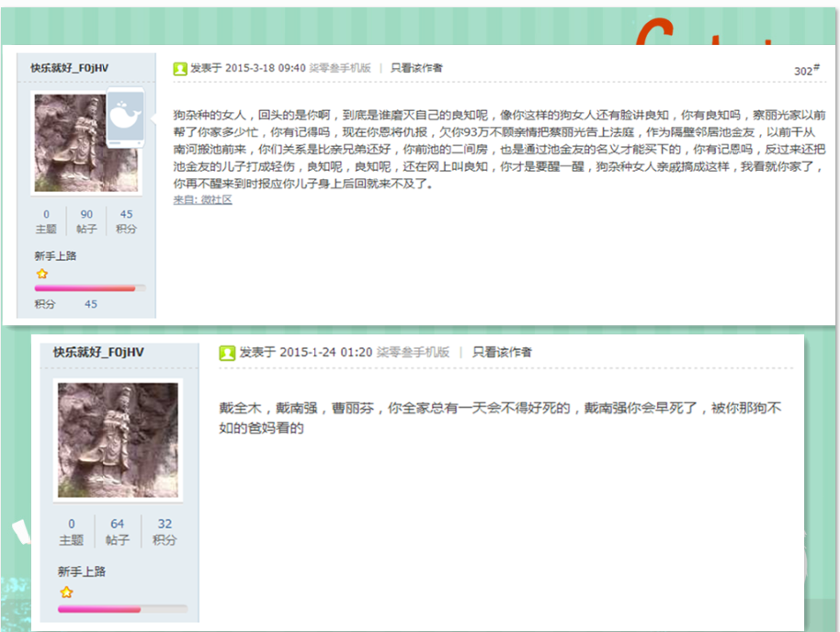
Task: Open 柒零叁手机版 link in the lower post
Action: [x=413, y=352]
